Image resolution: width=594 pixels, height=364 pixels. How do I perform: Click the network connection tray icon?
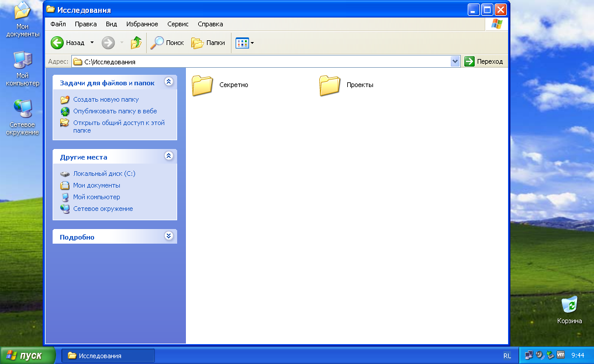[x=529, y=355]
